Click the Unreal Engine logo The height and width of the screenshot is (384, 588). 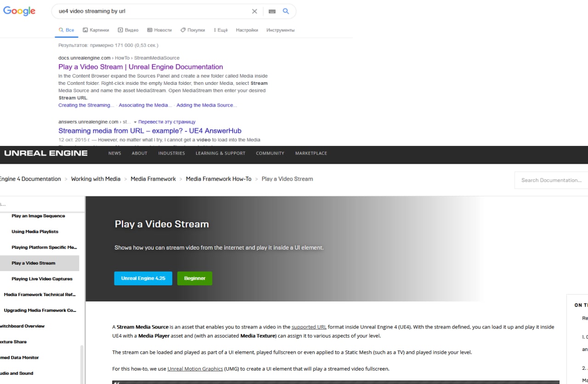pos(45,153)
